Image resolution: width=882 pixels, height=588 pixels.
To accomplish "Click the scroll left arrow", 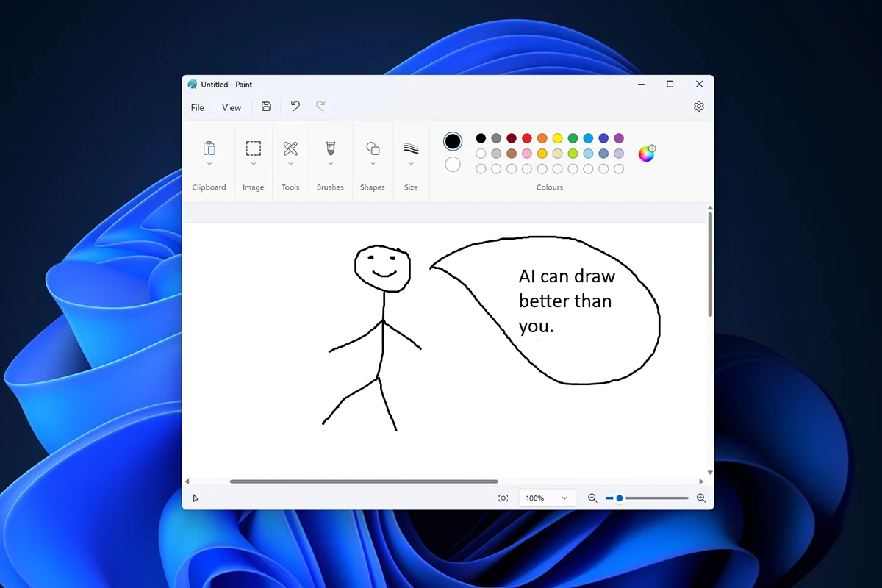I will coord(187,481).
